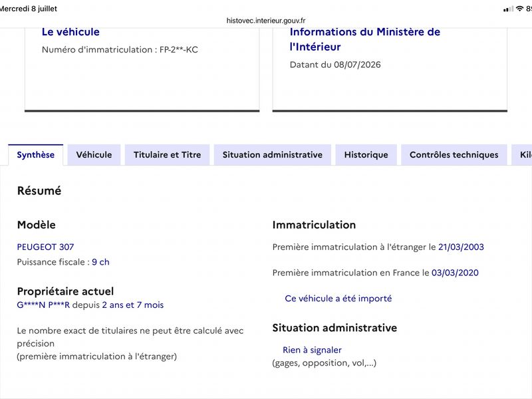The width and height of the screenshot is (532, 399).
Task: Open the Contrôles techniques tab
Action: 454,155
